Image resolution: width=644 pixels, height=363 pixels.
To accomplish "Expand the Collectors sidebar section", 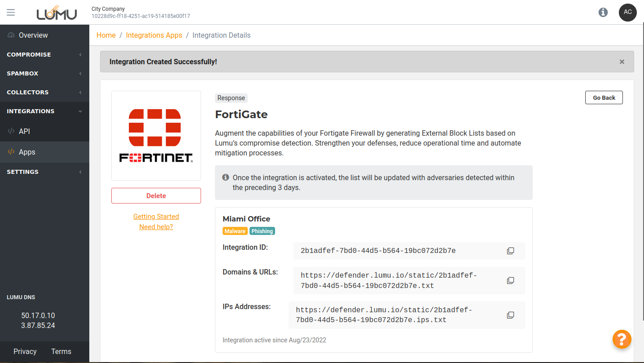I will pos(44,92).
